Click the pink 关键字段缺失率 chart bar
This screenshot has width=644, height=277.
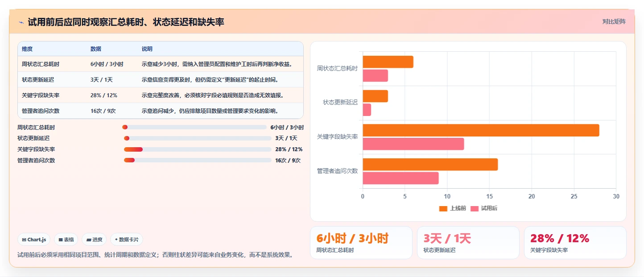(x=413, y=144)
